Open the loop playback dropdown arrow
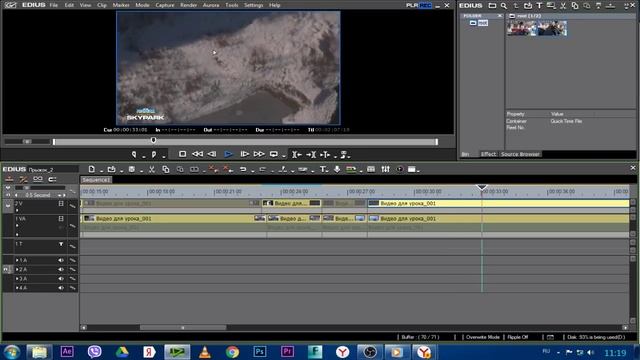This screenshot has width=640, height=360. tap(284, 156)
